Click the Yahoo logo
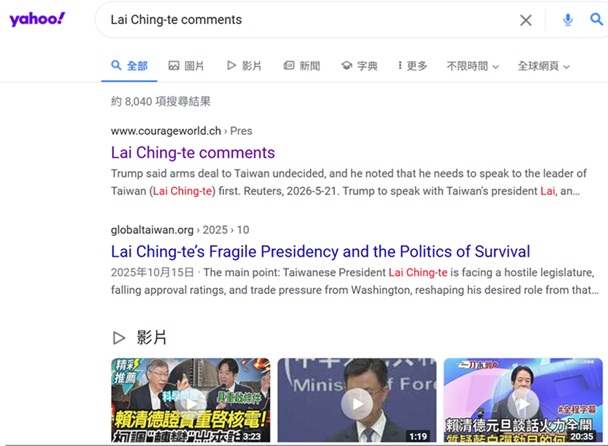Viewport: 608px width, 446px height. click(37, 19)
